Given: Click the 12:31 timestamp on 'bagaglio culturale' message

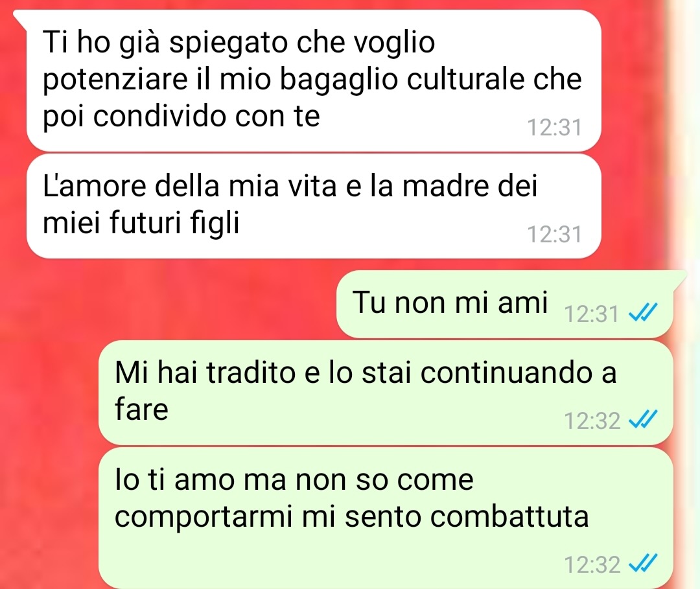Looking at the screenshot, I should 555,127.
